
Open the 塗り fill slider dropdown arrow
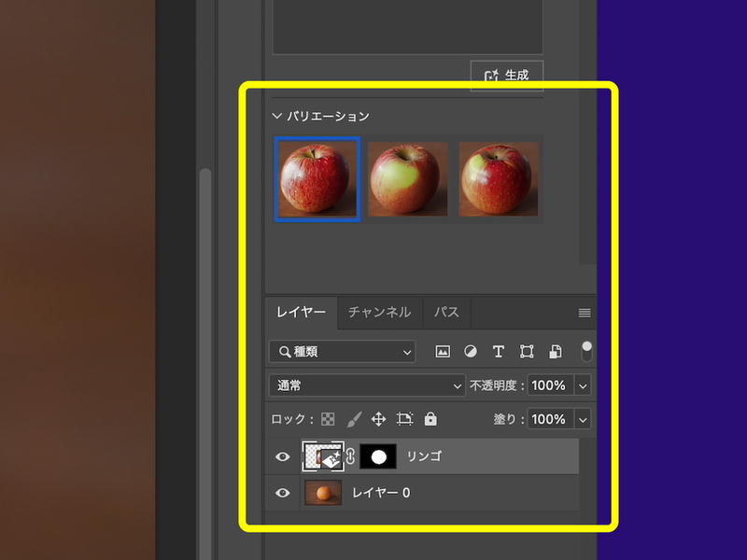(x=583, y=419)
